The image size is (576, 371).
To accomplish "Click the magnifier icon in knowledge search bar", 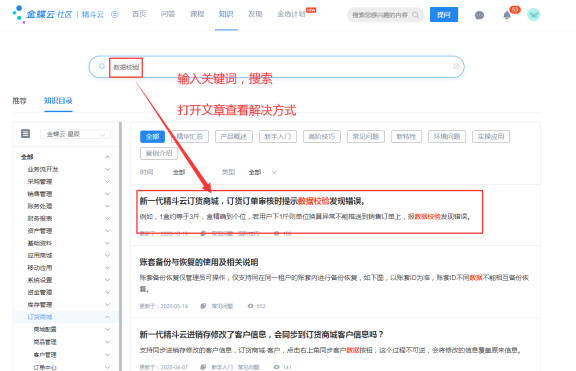I will tap(102, 66).
